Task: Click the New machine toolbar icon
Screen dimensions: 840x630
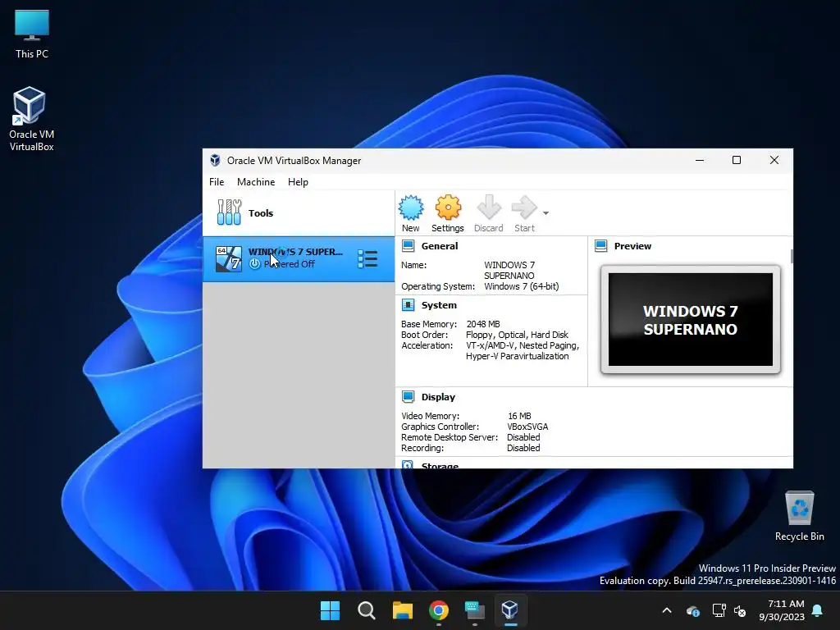Action: tap(411, 213)
